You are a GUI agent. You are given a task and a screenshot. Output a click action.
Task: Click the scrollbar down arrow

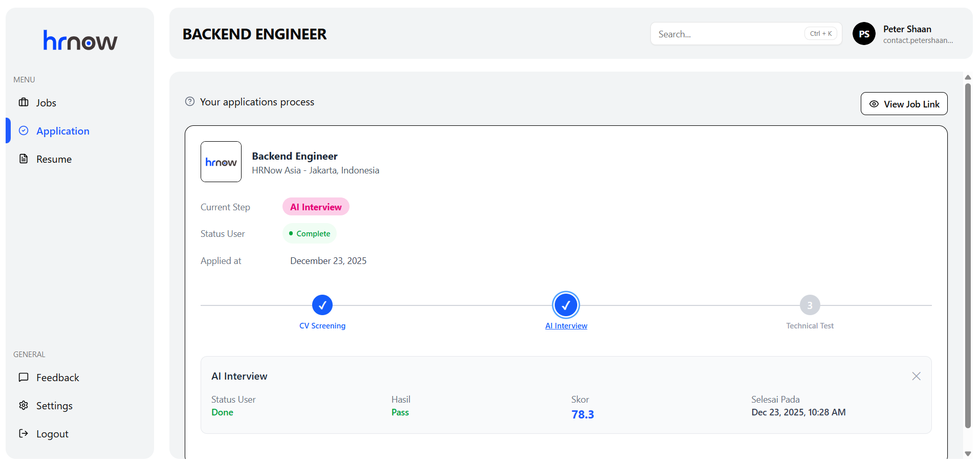pos(968,454)
